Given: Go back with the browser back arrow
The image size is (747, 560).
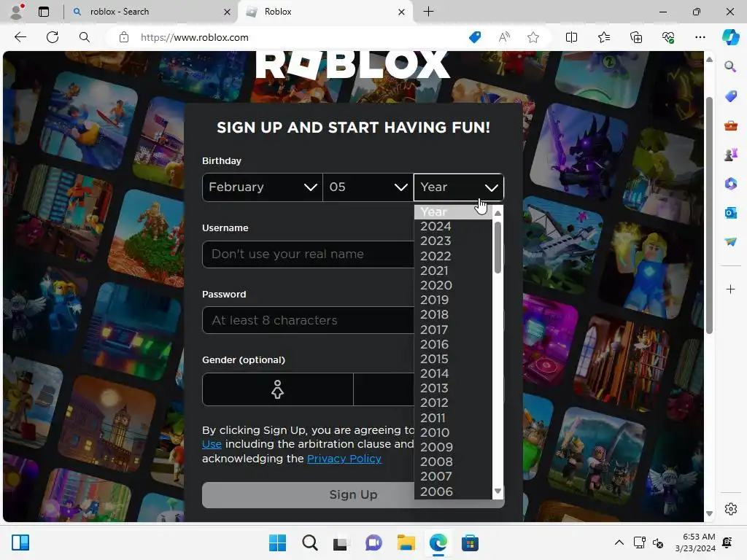Looking at the screenshot, I should (x=20, y=37).
